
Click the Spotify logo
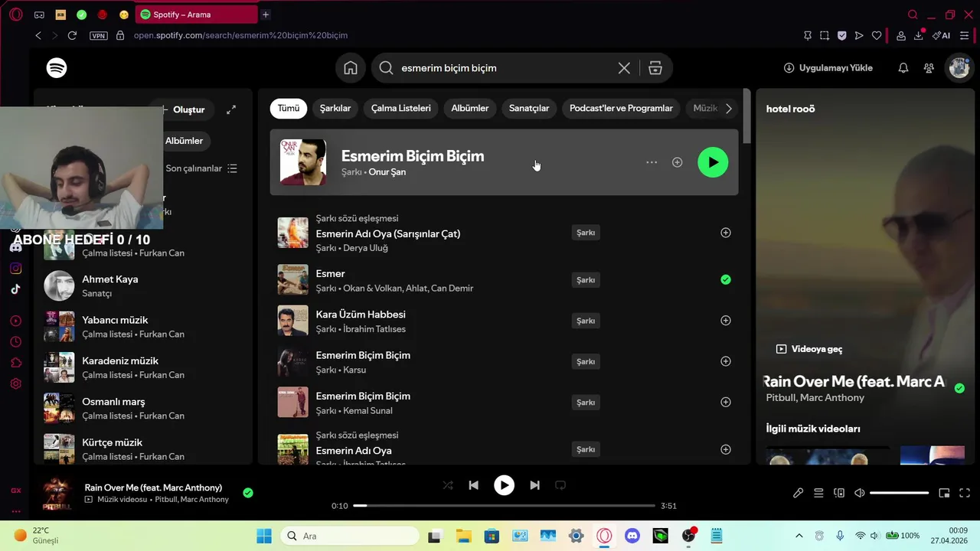(x=57, y=68)
